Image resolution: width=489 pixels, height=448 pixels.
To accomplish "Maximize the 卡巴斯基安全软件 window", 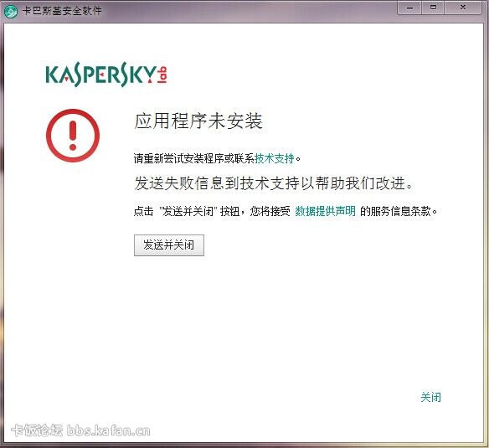I will tap(433, 8).
